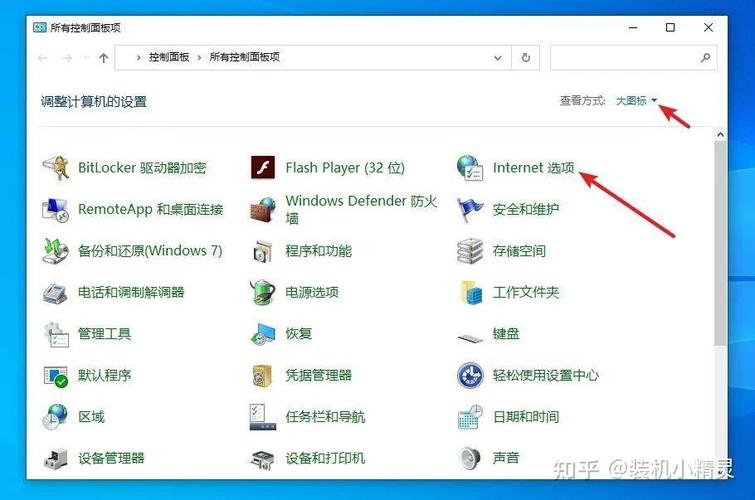Click the 控制面板 breadcrumb segment

click(169, 57)
